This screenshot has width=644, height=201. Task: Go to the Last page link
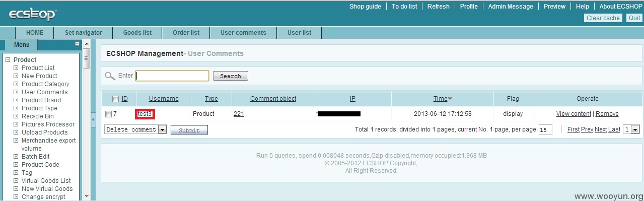click(x=614, y=129)
